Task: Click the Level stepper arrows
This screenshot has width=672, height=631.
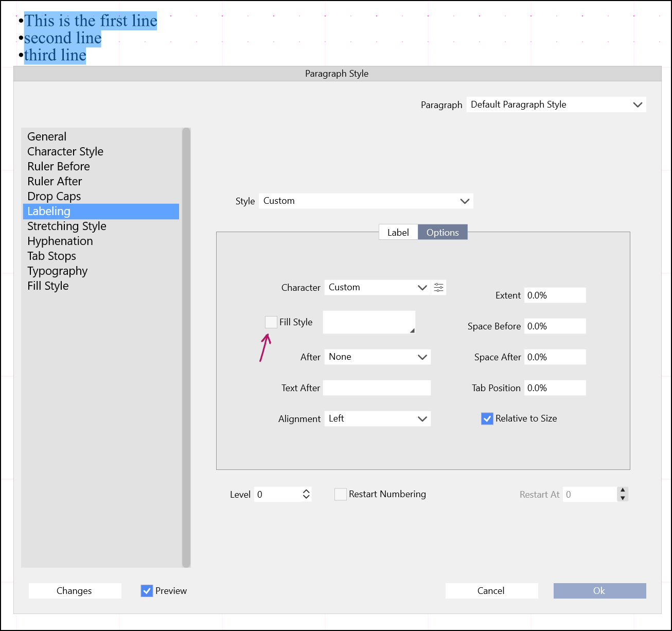Action: pyautogui.click(x=306, y=494)
